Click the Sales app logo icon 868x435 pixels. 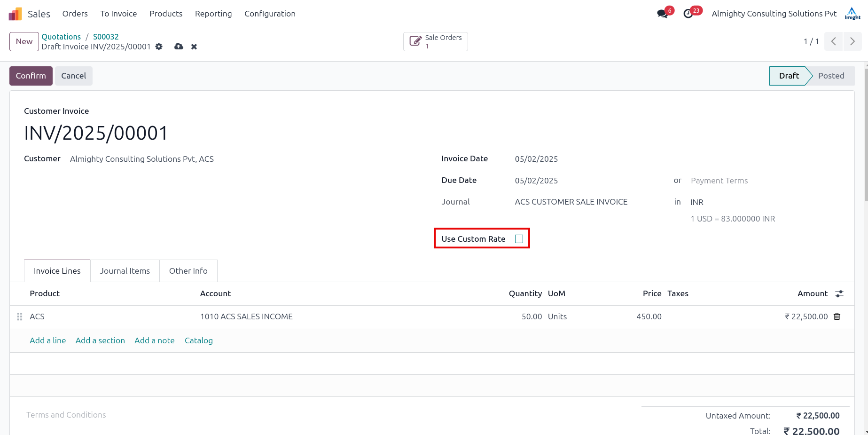point(15,14)
